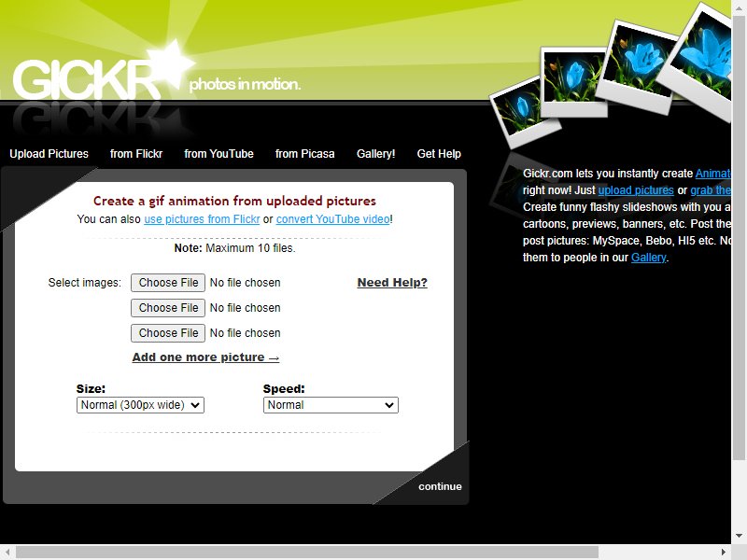Viewport: 747px width, 560px height.
Task: Click the vertical scrollbar down arrow
Action: coord(739,536)
